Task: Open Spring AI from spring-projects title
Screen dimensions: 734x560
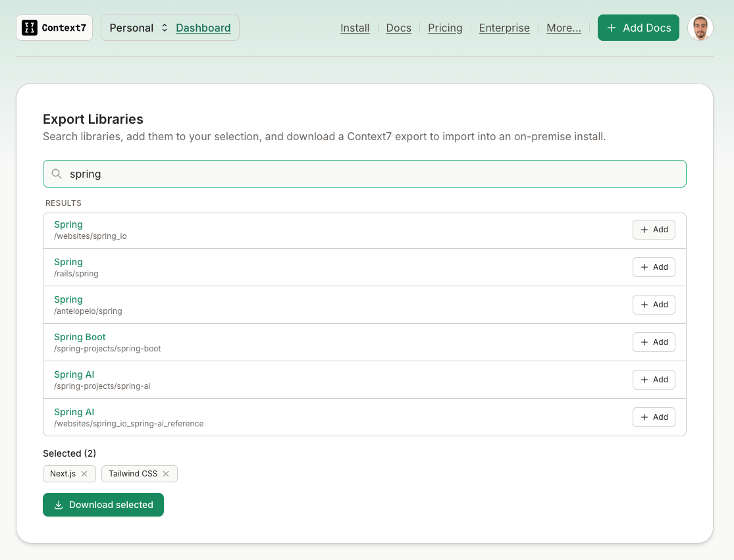Action: (x=74, y=374)
